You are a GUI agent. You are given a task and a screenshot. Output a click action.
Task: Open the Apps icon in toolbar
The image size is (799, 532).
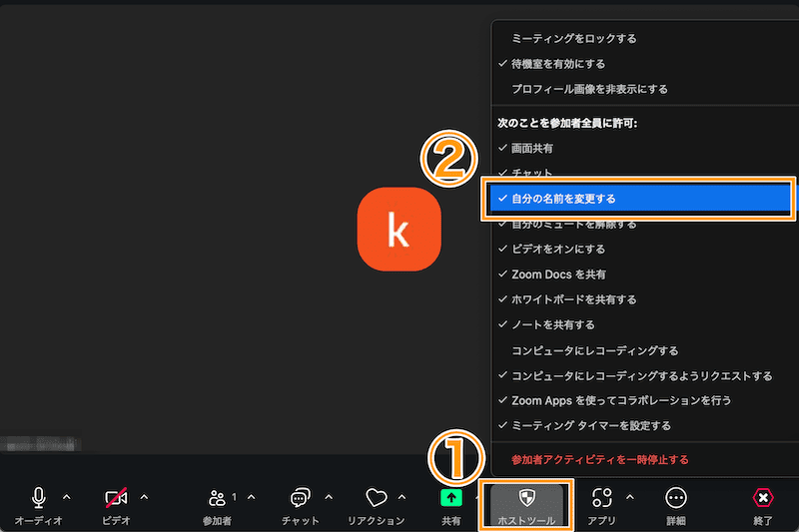tap(601, 498)
